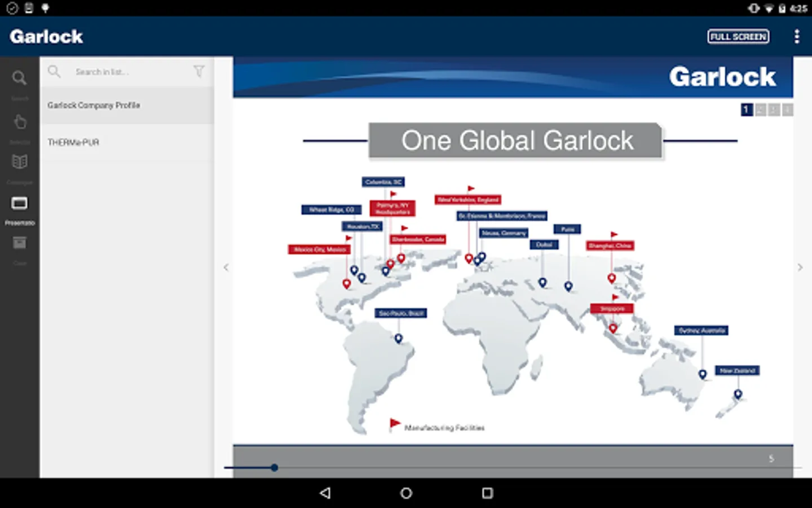Click the One Global Garlock slide title
This screenshot has width=812, height=508.
tap(517, 141)
